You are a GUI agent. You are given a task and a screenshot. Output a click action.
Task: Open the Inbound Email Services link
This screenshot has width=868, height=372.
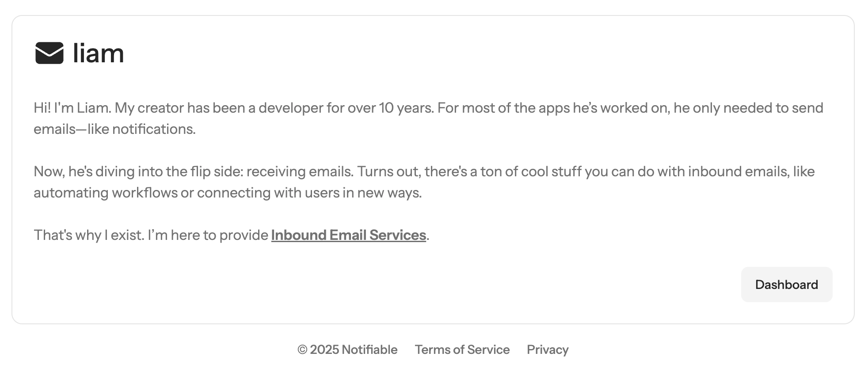pos(349,235)
